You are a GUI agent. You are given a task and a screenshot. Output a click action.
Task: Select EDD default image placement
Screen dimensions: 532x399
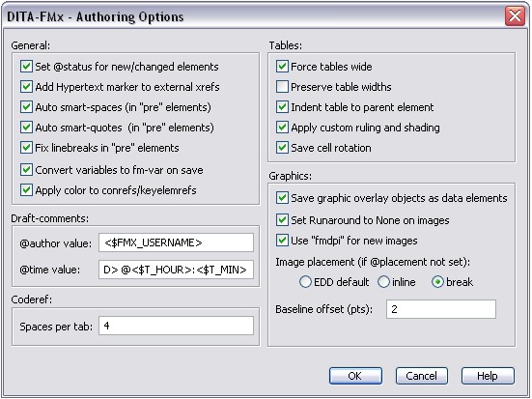coord(305,282)
